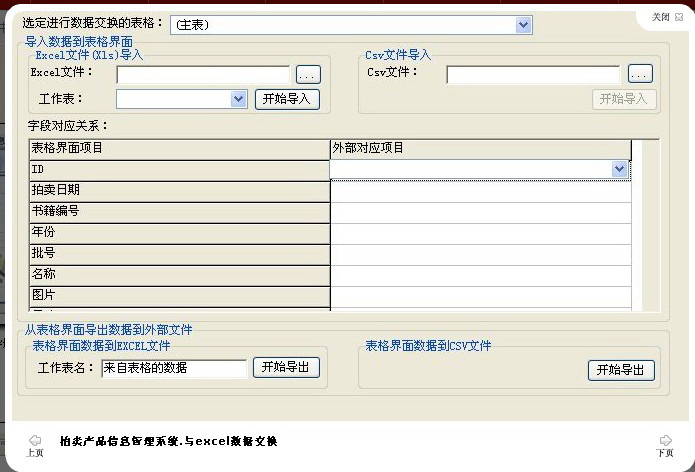
Task: Close the dialog with 关闭 button
Action: [667, 17]
